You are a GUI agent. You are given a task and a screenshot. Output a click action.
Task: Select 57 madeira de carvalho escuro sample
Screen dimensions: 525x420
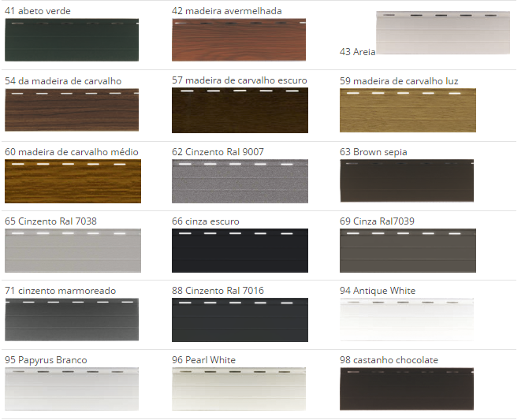pyautogui.click(x=240, y=110)
